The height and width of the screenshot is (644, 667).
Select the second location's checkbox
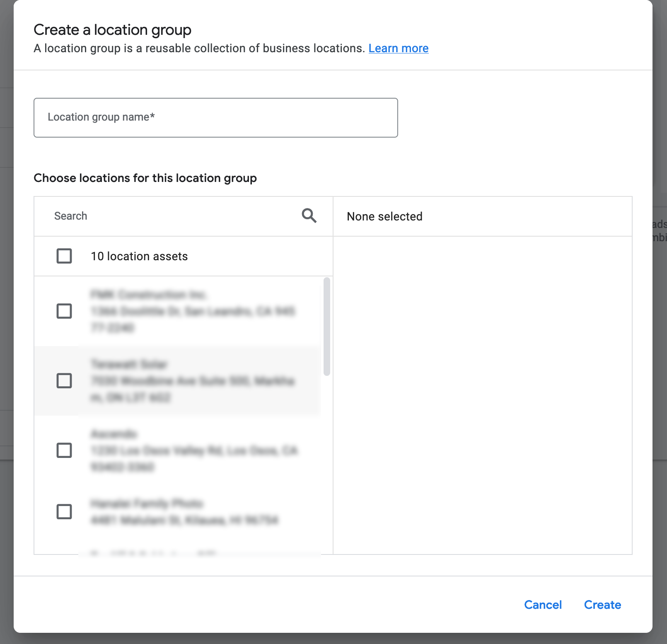point(64,381)
